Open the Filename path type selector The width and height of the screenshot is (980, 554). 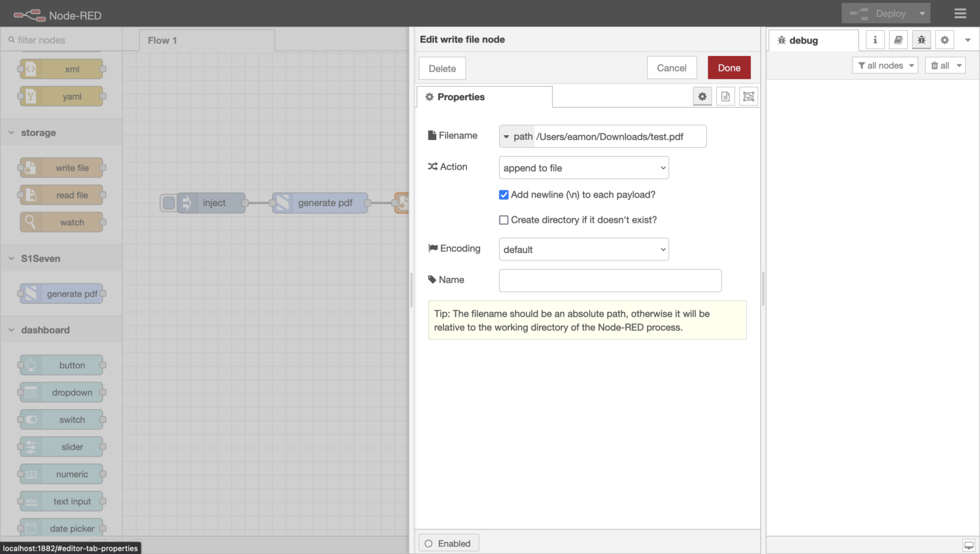(x=517, y=137)
